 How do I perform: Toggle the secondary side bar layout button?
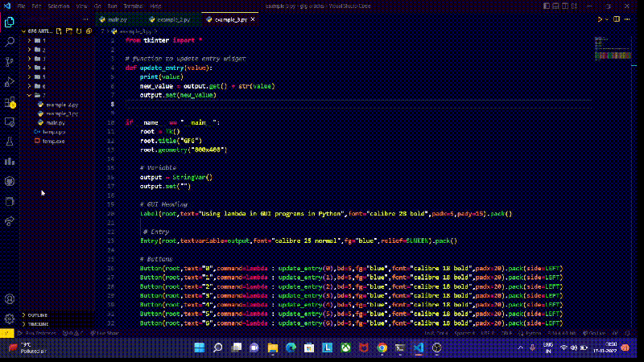coord(565,6)
